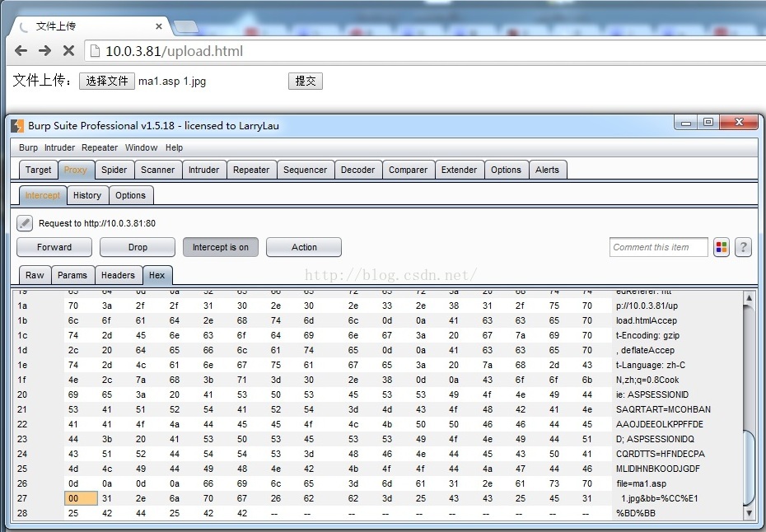Open the Action menu button
This screenshot has width=766, height=532.
pos(304,247)
